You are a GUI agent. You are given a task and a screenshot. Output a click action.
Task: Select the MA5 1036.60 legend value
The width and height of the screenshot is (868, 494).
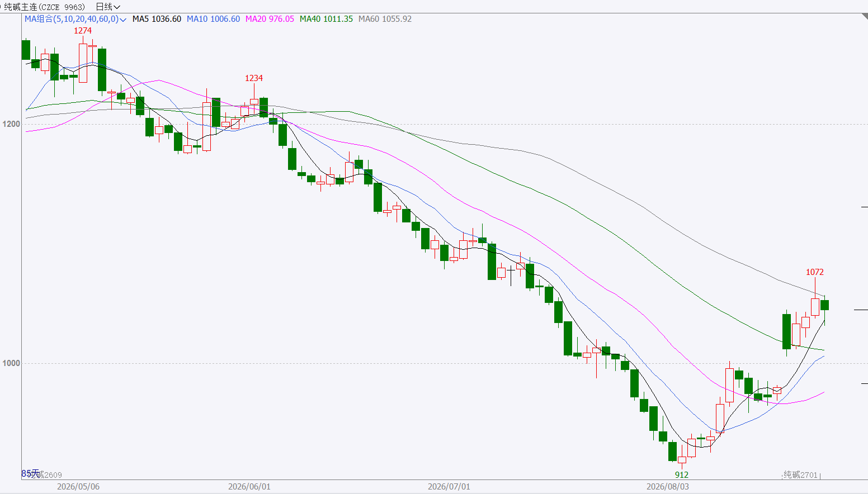tap(157, 19)
